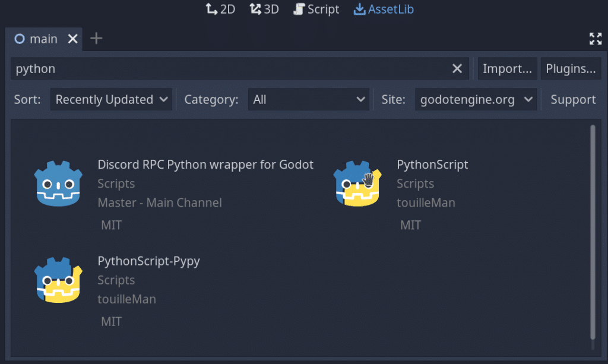Switch to the 2D workspace
Viewport: 608px width, 364px height.
coord(220,9)
